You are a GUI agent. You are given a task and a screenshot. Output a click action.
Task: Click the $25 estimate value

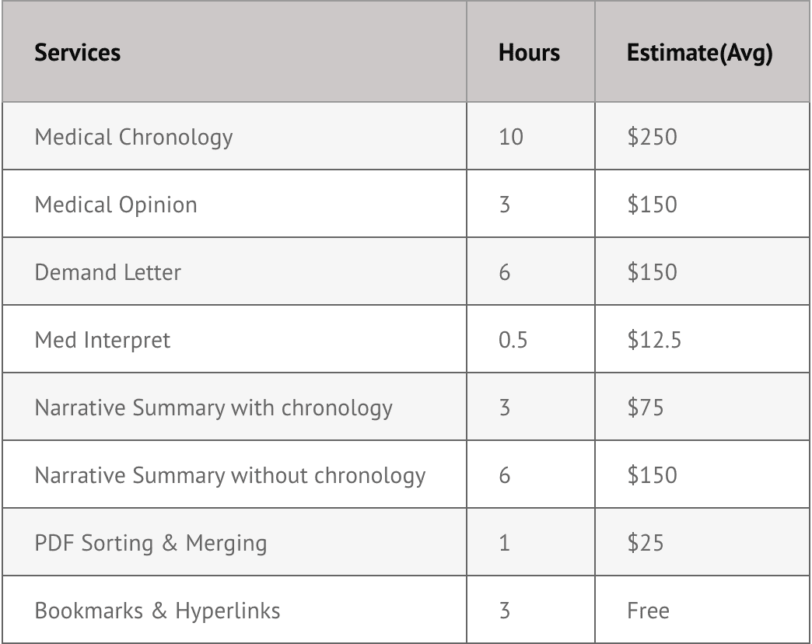(645, 543)
